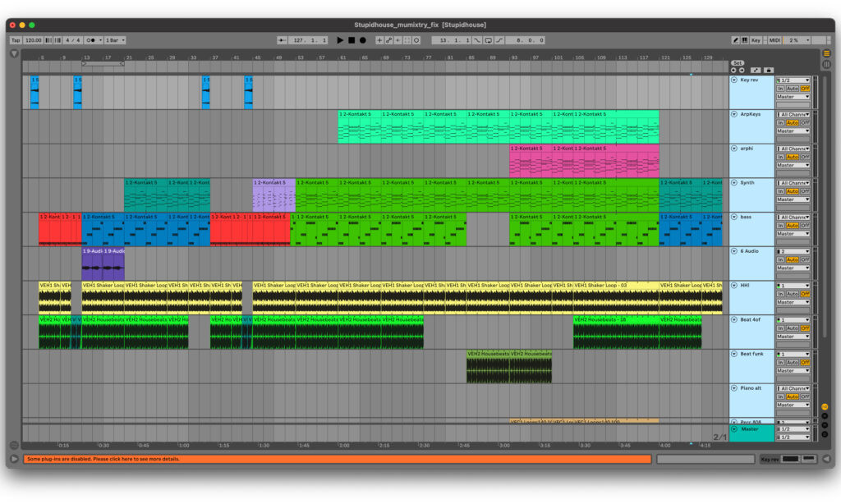Open Synth Master output dropdown
This screenshot has width=841, height=504.
793,199
